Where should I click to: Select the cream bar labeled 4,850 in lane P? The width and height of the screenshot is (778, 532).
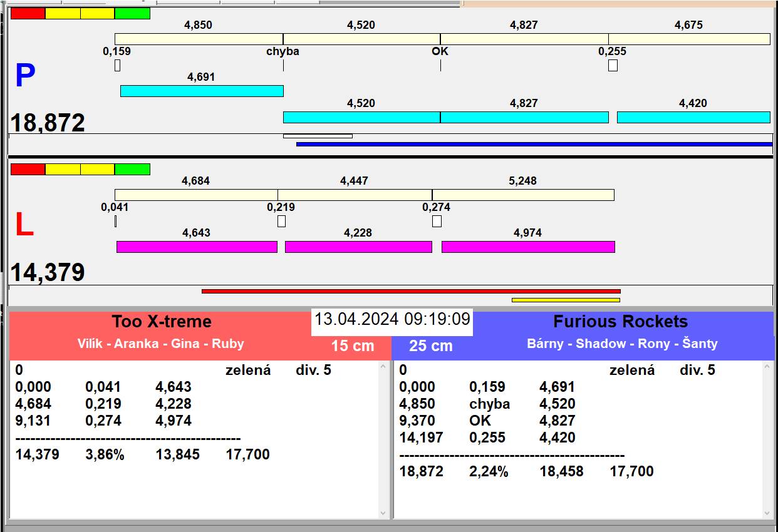(x=199, y=39)
